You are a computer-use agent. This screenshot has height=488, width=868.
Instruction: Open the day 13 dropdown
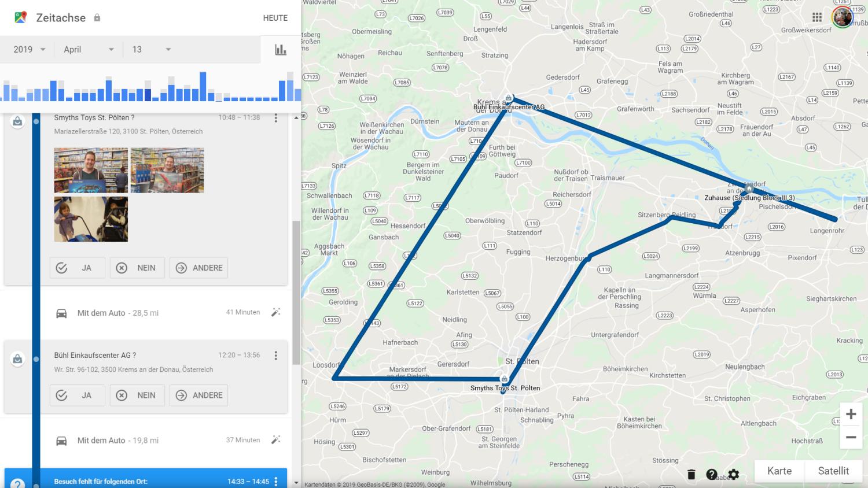pyautogui.click(x=152, y=50)
